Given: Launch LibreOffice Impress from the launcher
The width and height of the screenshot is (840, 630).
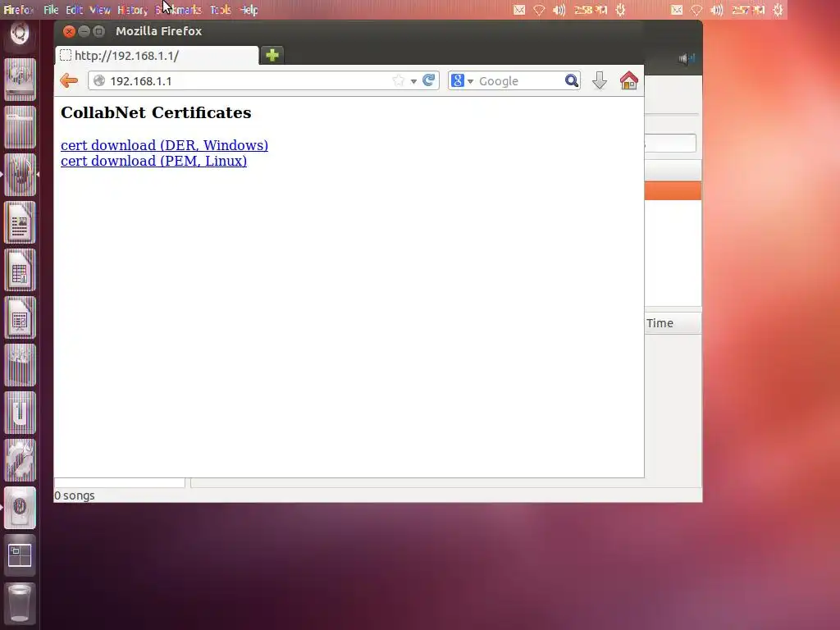Looking at the screenshot, I should point(21,317).
